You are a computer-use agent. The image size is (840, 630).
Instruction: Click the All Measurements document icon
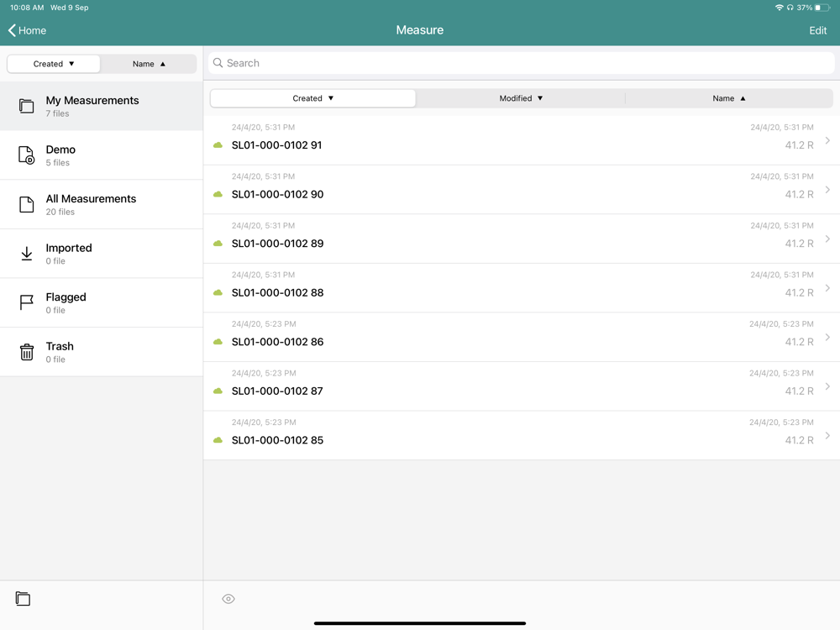click(26, 205)
